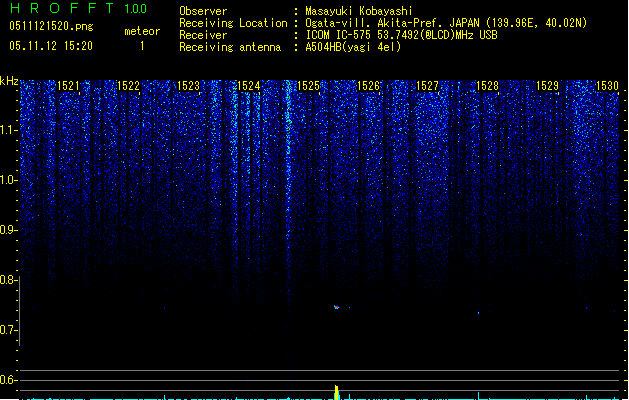Click the 1.0 kHz axis label
This screenshot has height=400, width=629.
8,180
